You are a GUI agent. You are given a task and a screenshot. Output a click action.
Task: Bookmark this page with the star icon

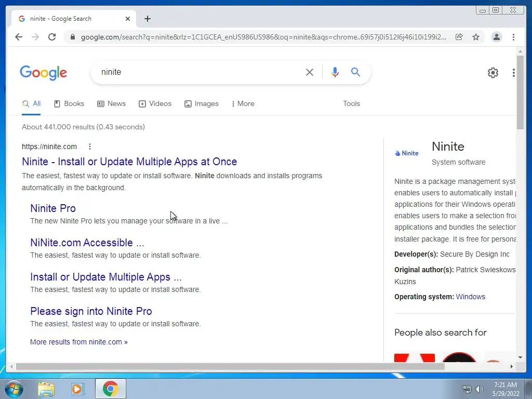point(476,37)
